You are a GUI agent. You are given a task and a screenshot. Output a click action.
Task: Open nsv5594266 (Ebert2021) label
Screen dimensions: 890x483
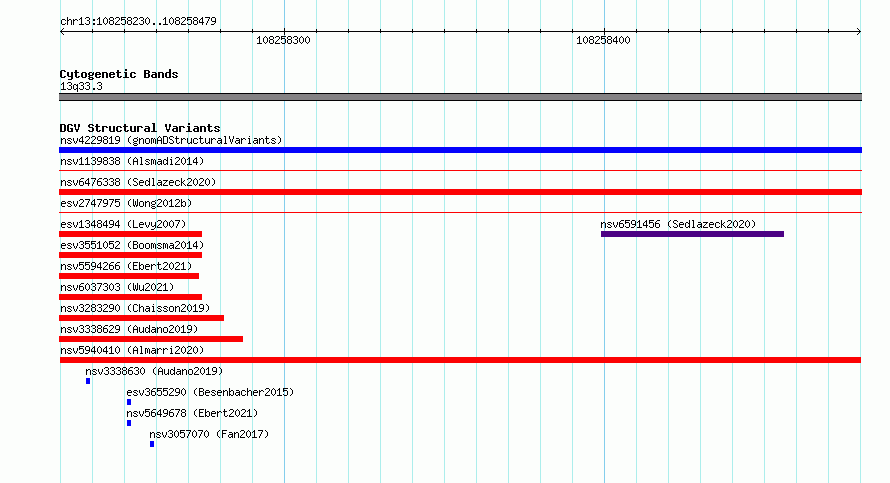[126, 266]
